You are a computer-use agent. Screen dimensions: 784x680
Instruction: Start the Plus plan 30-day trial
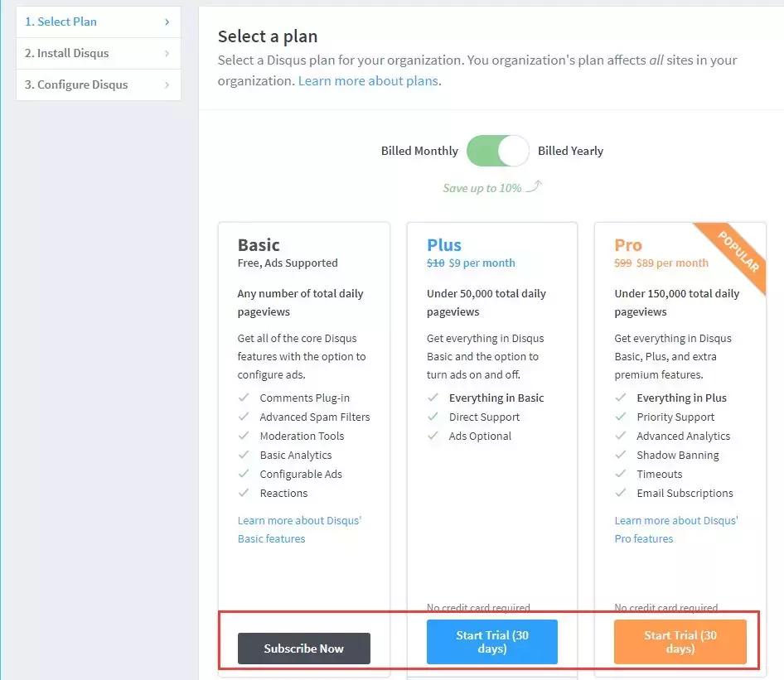point(492,642)
